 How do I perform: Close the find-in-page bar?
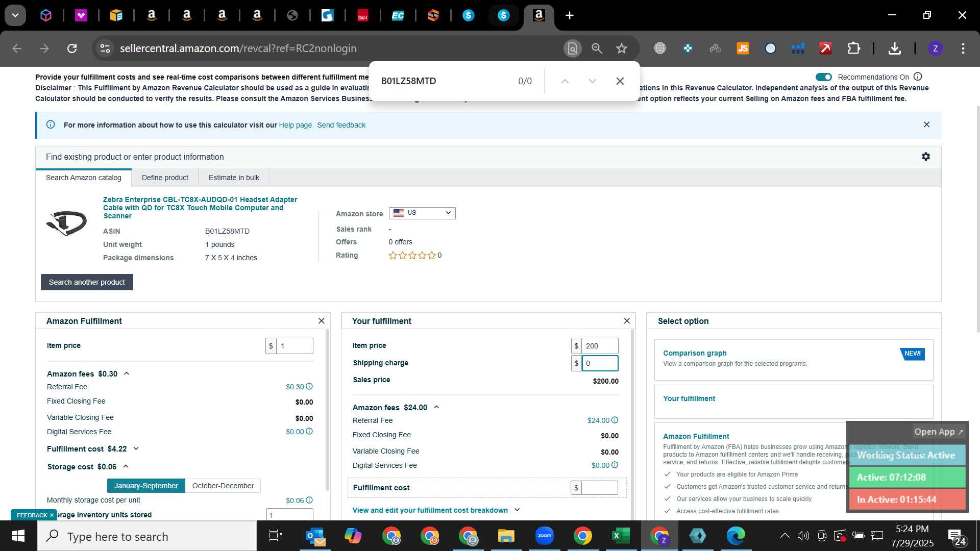(x=620, y=81)
